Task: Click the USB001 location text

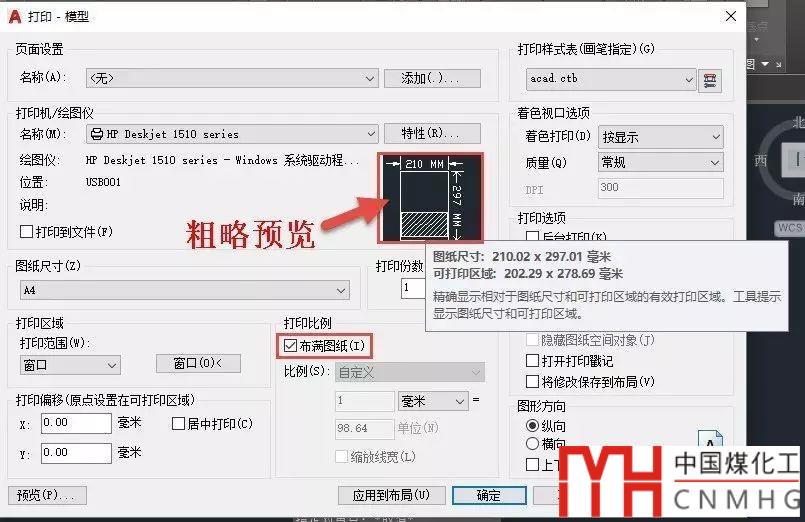Action: point(103,182)
